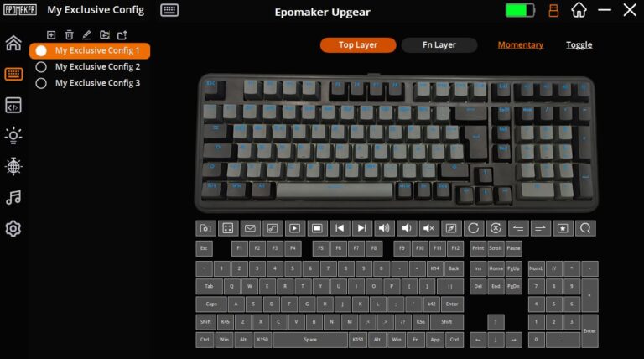The height and width of the screenshot is (359, 644).
Task: Open the macro editor icon in sidebar
Action: 13,105
